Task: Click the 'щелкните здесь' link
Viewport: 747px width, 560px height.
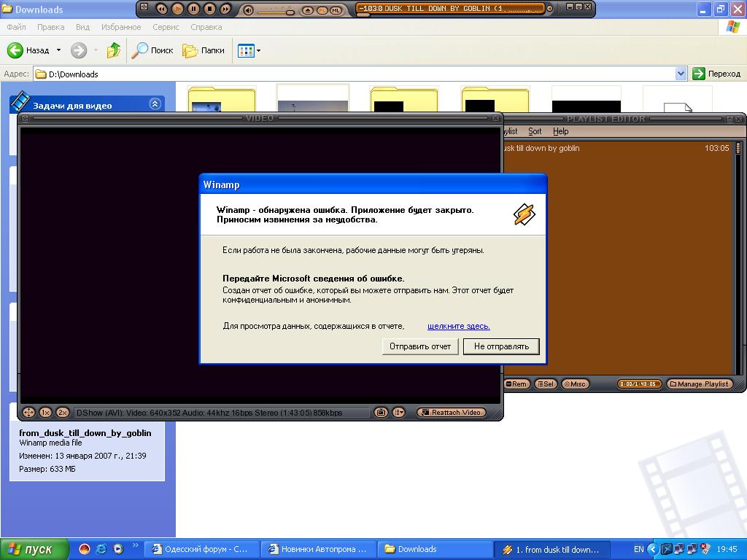Action: click(x=458, y=326)
